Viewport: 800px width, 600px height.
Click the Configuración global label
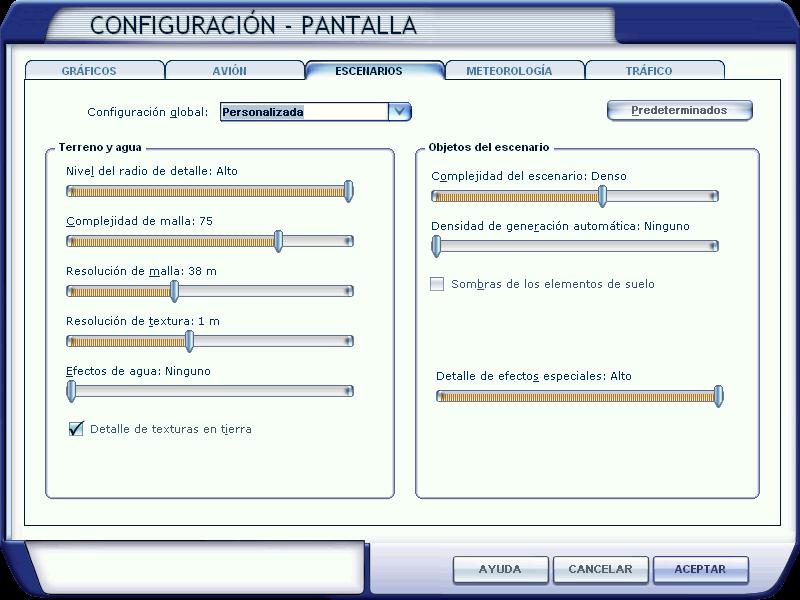[x=148, y=112]
